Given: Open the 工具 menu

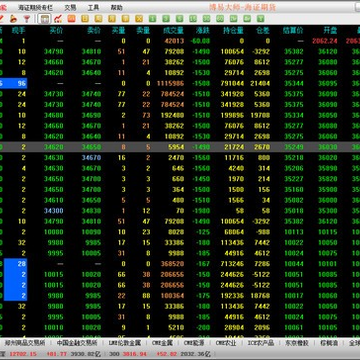Looking at the screenshot, I should pyautogui.click(x=93, y=7).
